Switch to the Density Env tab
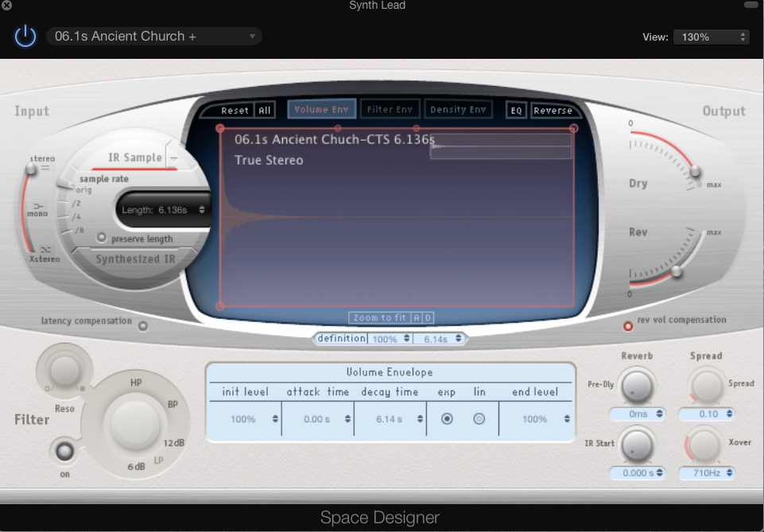Viewport: 764px width, 532px height. [x=458, y=110]
